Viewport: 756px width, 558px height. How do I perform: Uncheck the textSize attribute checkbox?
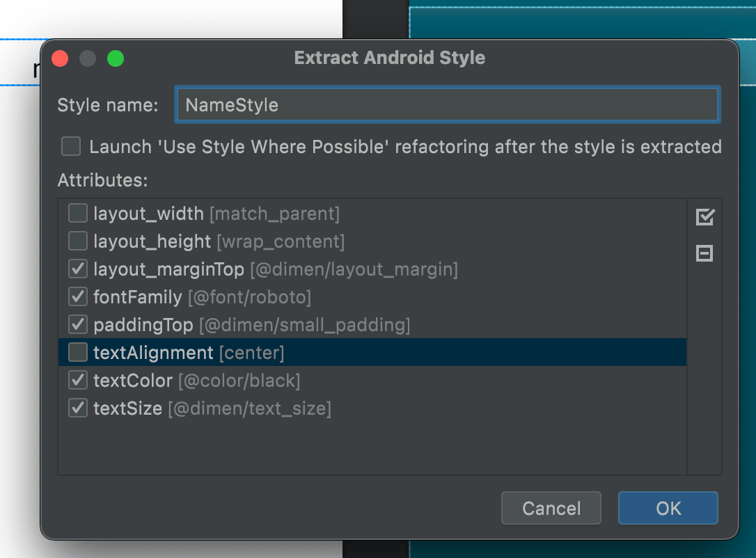coord(78,408)
